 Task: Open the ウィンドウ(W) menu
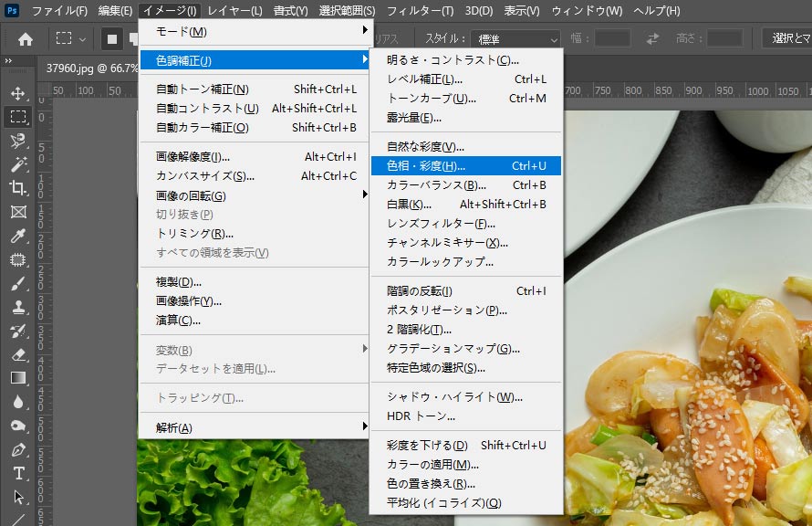(x=587, y=11)
